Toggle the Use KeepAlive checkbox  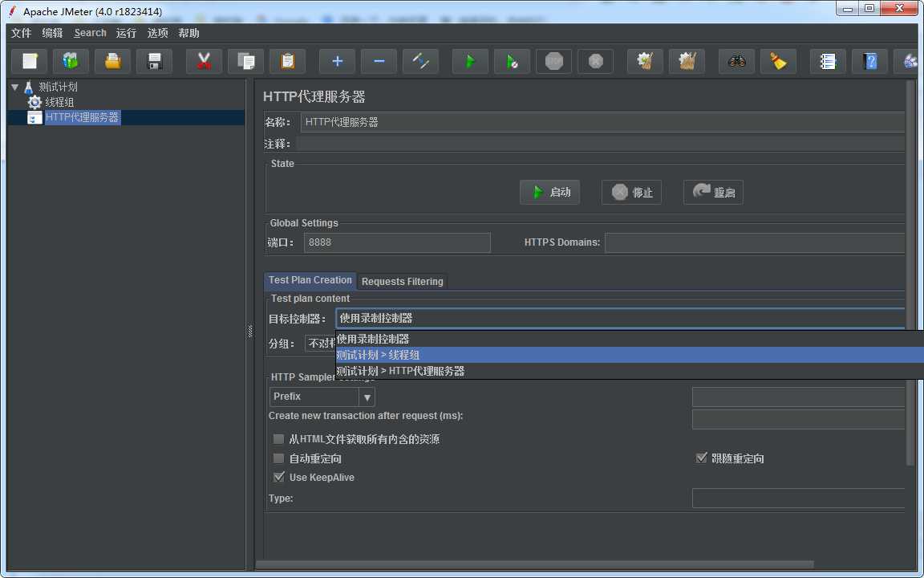[279, 477]
